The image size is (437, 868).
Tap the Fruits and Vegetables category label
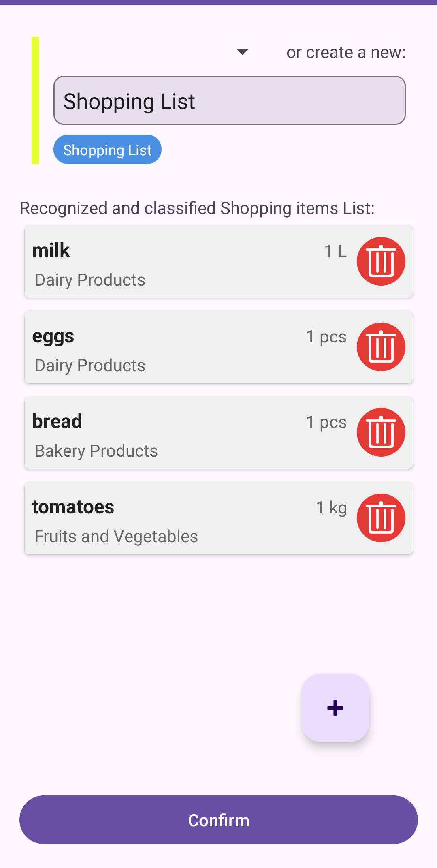116,537
